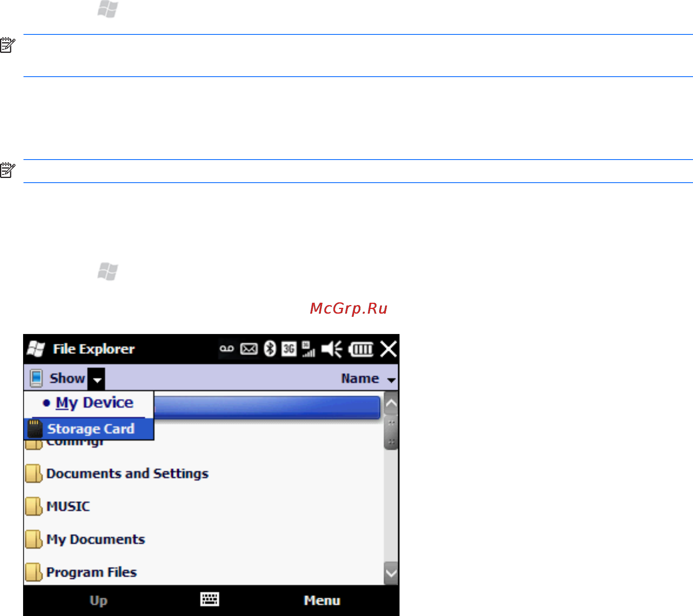Select My Device in dropdown

89,403
